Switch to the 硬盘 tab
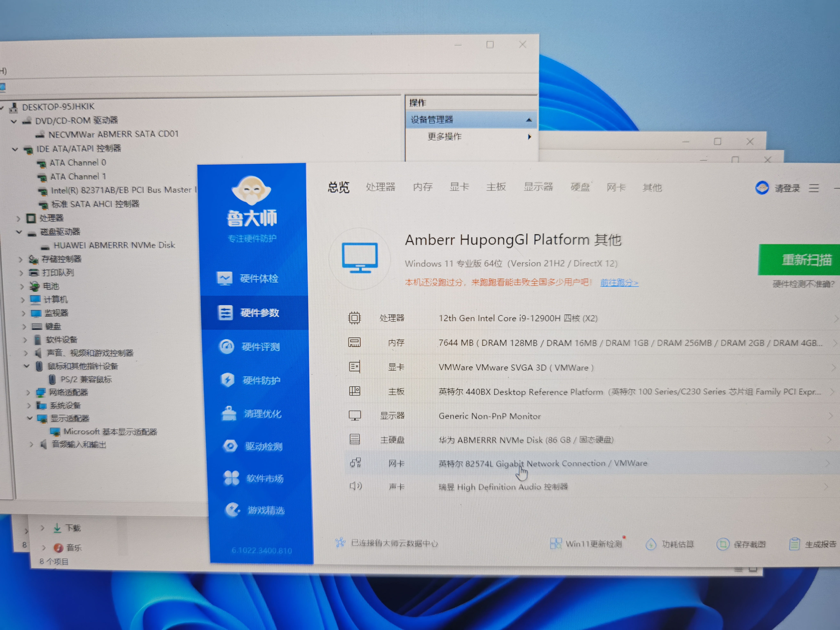 point(580,187)
